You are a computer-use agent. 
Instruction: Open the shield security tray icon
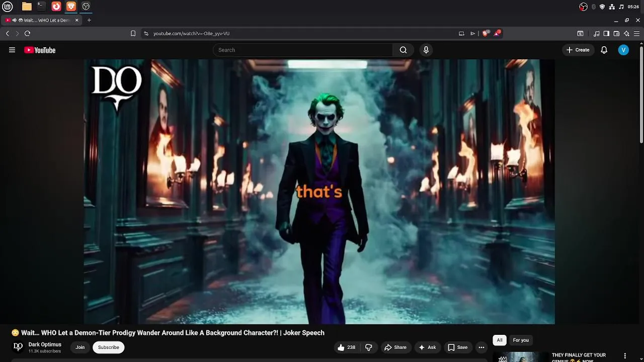pyautogui.click(x=602, y=7)
